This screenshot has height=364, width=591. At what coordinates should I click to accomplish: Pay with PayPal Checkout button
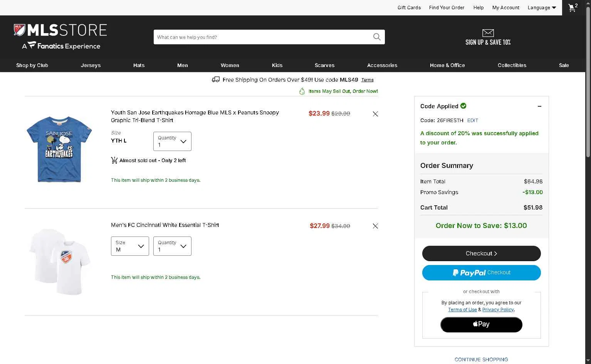[482, 273]
